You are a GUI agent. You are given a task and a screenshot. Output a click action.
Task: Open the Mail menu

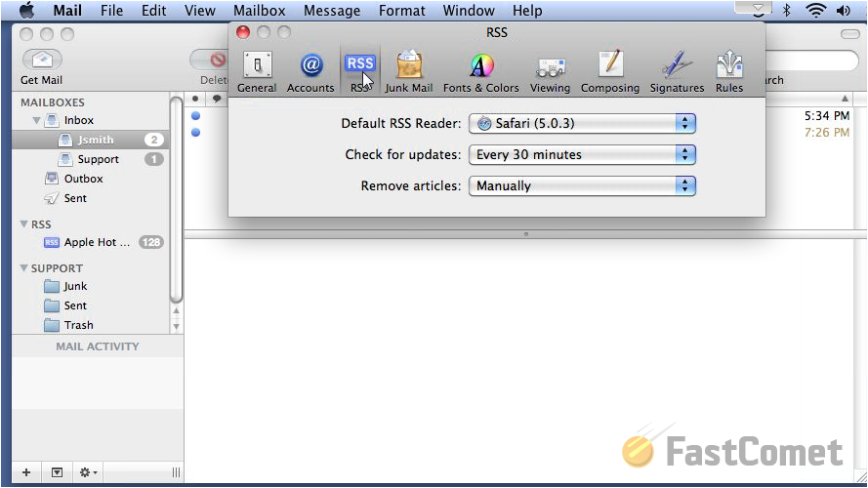coord(67,10)
